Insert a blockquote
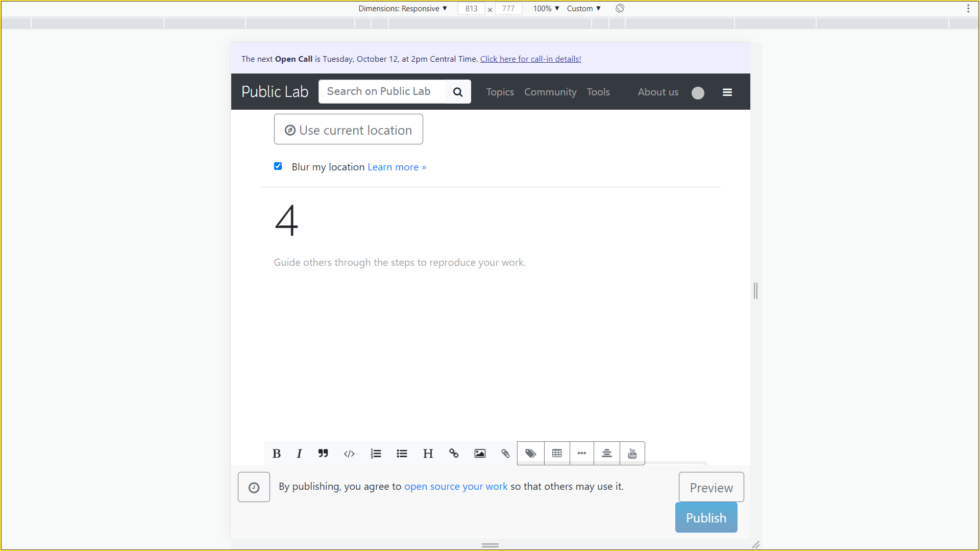This screenshot has width=980, height=551. 323,453
